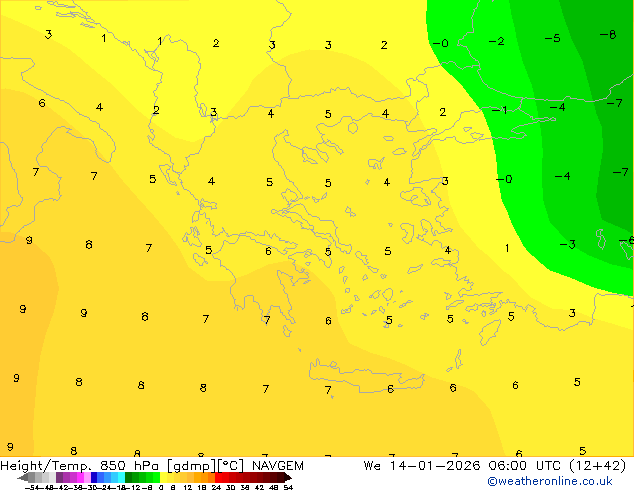This screenshot has height=490, width=634.
Task: Click the '-5' temperature value on the map
Action: click(x=552, y=38)
